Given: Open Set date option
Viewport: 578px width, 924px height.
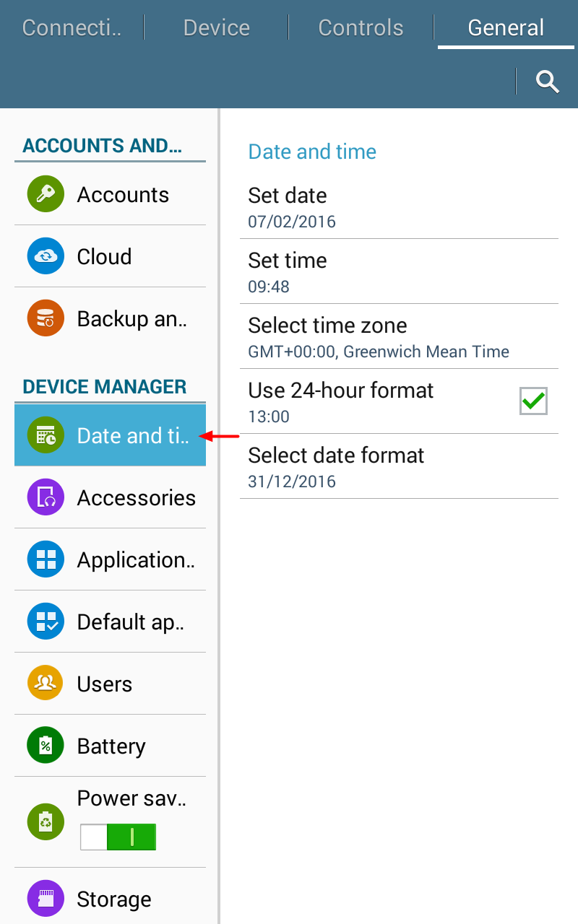Looking at the screenshot, I should pos(399,206).
